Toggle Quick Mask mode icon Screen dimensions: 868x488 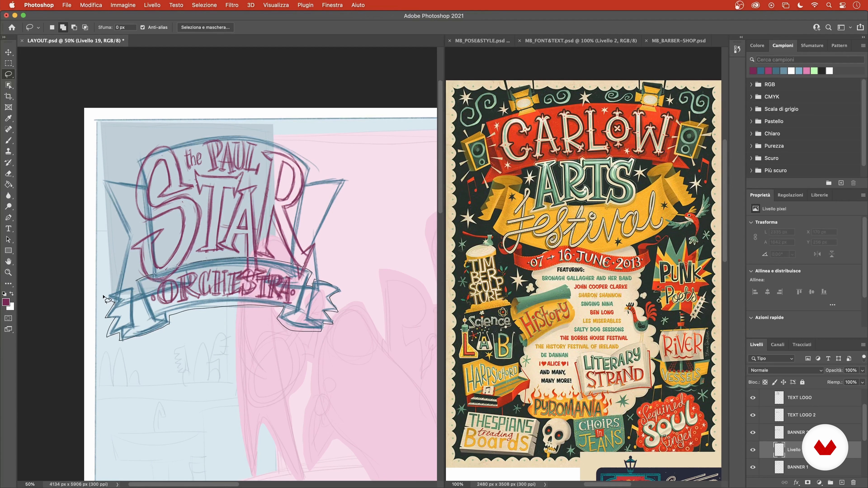coord(8,318)
